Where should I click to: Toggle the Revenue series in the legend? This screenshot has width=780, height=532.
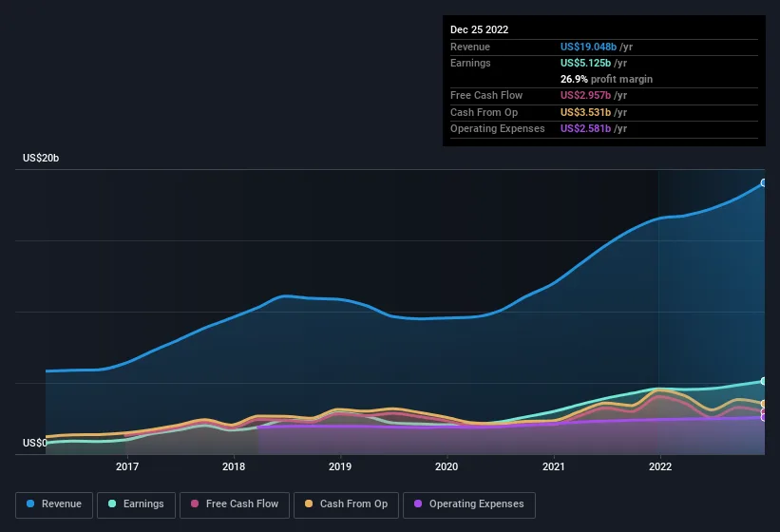coord(54,504)
